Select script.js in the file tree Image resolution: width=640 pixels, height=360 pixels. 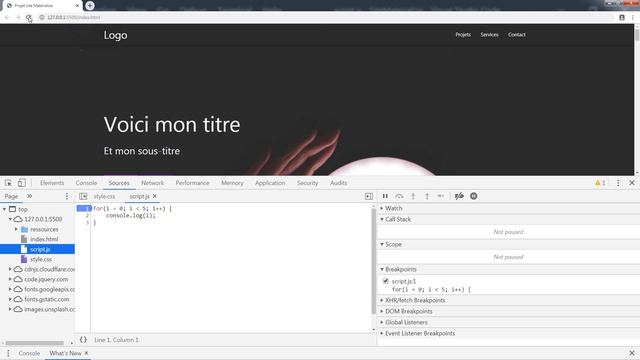coord(40,249)
